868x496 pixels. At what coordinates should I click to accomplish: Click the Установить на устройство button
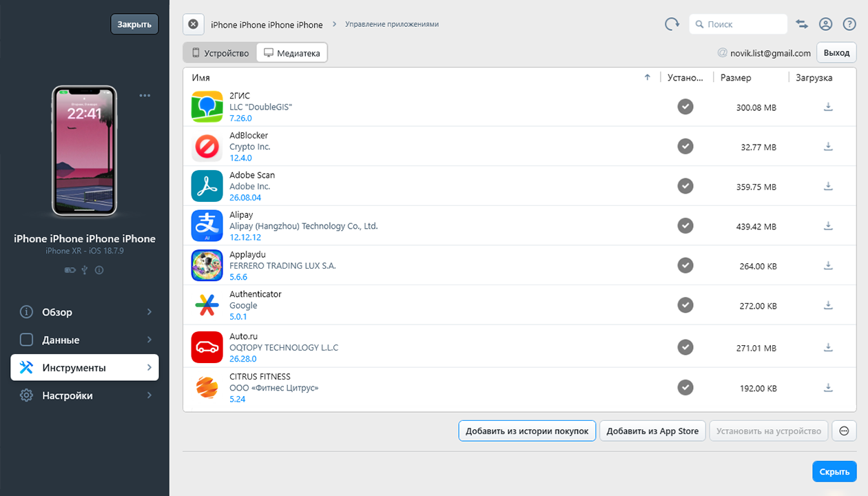(x=768, y=431)
